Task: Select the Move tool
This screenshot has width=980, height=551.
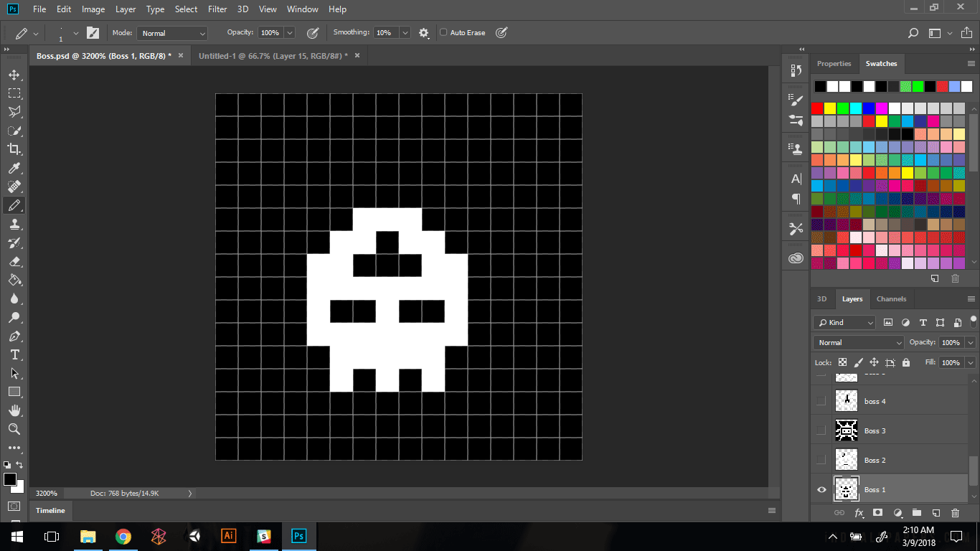Action: [x=14, y=75]
